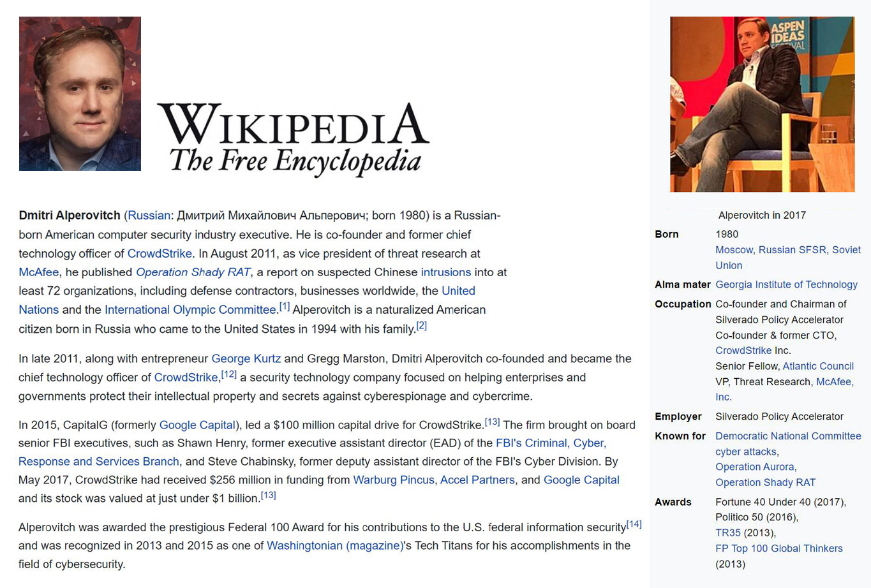Click the 'Employer' infobox label
Image resolution: width=871 pixels, height=588 pixels.
pos(678,416)
